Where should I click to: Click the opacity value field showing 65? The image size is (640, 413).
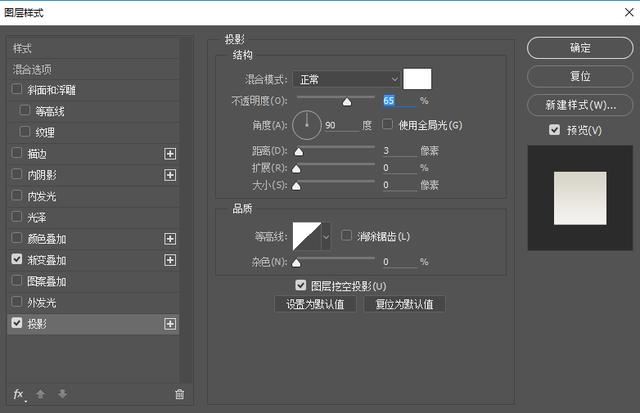coord(399,101)
